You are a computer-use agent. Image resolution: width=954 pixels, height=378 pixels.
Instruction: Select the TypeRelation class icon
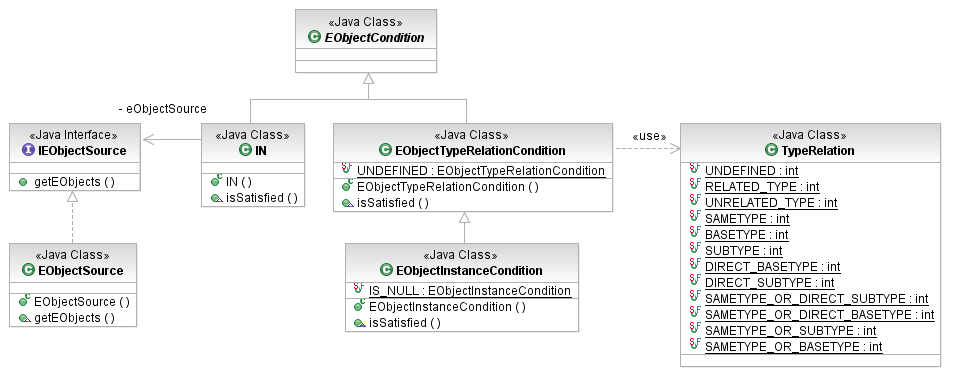tap(771, 150)
